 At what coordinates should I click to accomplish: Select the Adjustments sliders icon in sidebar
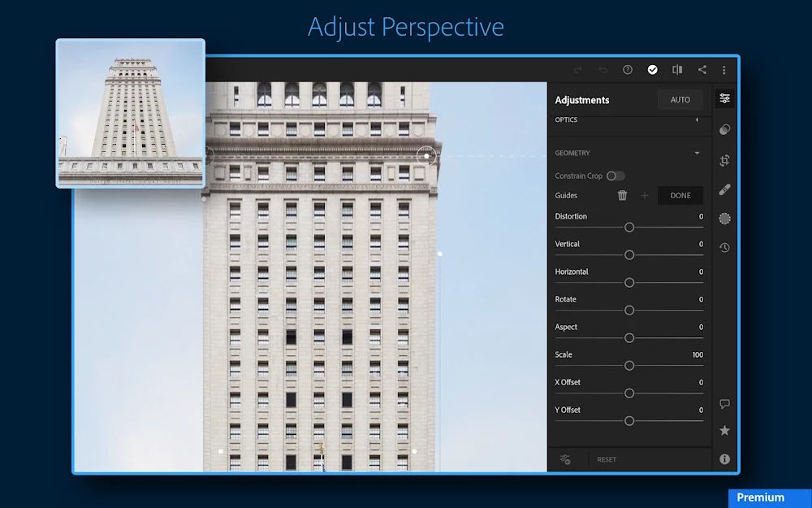[x=724, y=98]
